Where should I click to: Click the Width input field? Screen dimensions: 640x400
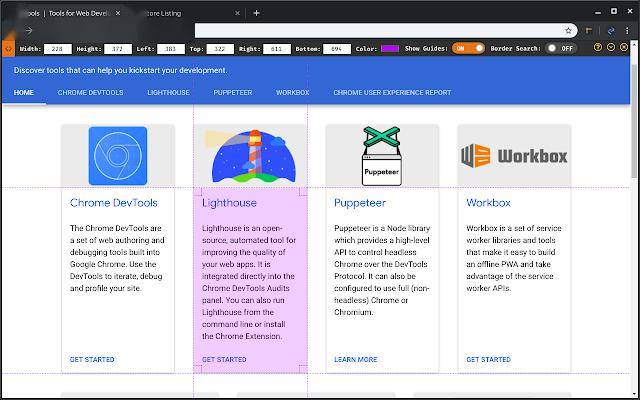pyautogui.click(x=58, y=49)
